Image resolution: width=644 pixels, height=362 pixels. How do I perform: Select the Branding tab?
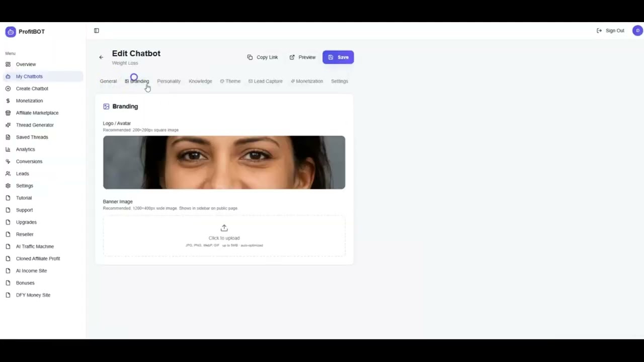137,81
